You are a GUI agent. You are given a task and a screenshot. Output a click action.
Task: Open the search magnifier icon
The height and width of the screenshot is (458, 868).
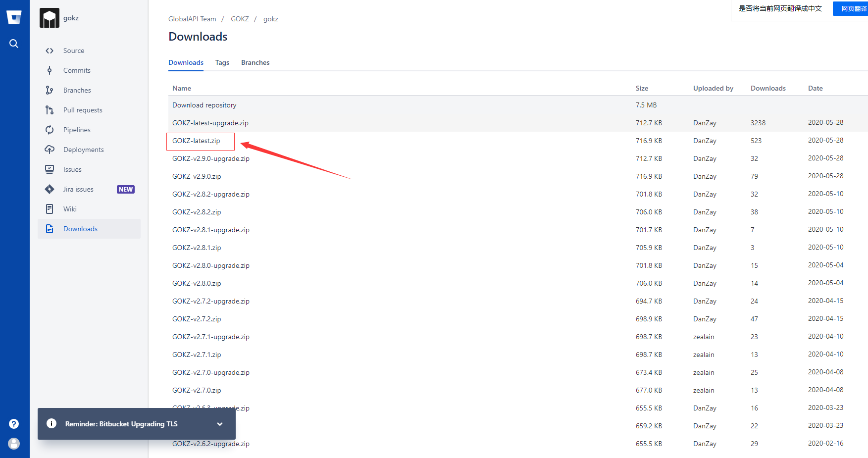(x=14, y=44)
